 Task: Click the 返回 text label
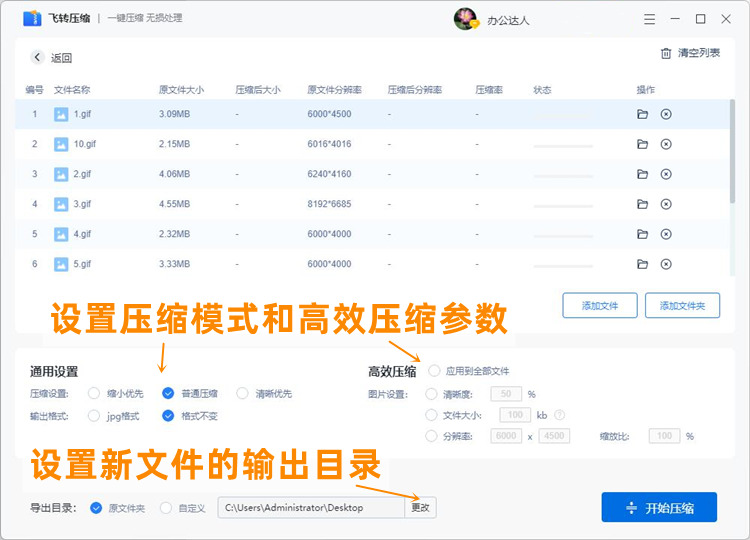click(62, 58)
